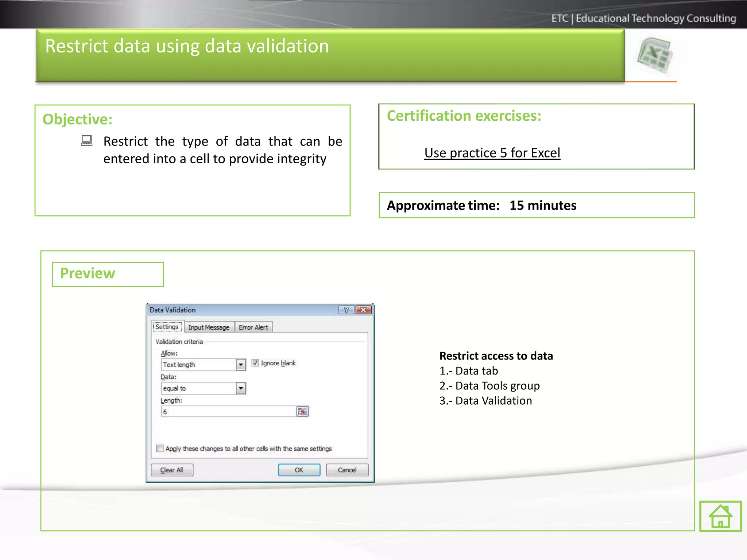
Task: Click the Validation criteria group label
Action: pyautogui.click(x=179, y=342)
